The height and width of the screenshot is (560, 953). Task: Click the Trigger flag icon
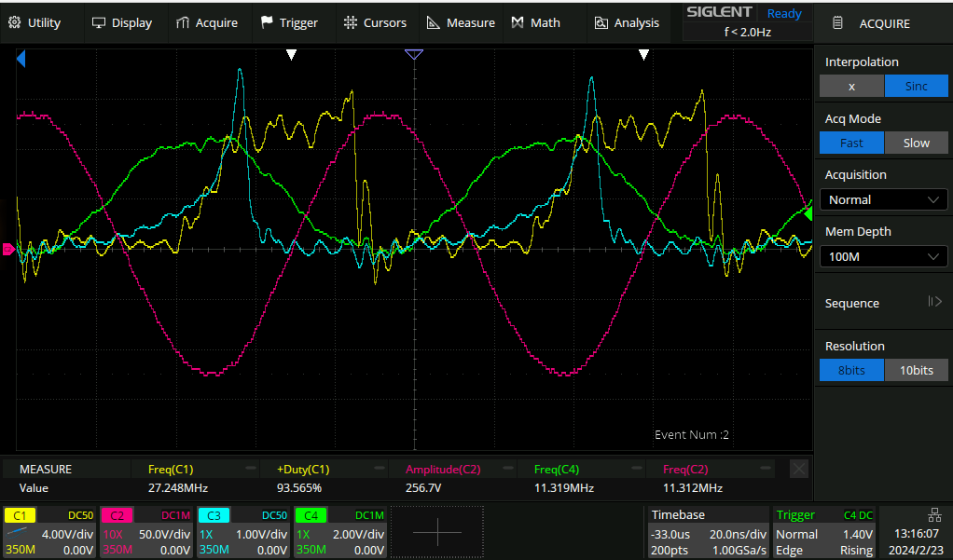268,22
